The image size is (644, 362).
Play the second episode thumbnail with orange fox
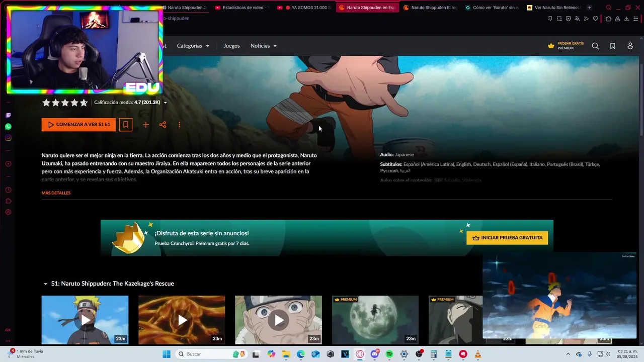182,320
